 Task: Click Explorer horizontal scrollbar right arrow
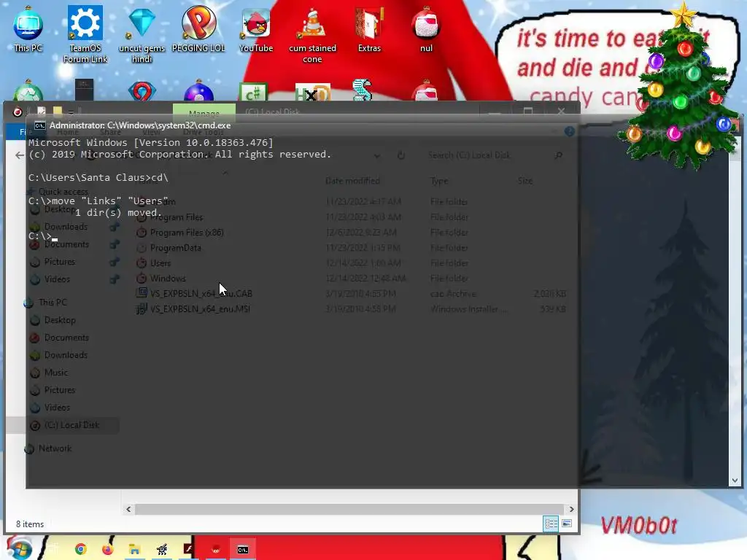point(571,509)
